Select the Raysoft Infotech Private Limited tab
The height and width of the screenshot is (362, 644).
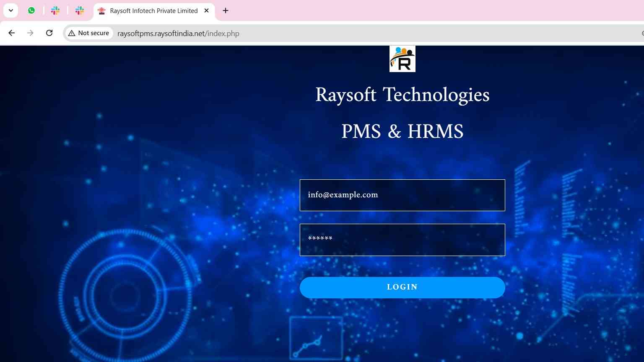click(153, 11)
